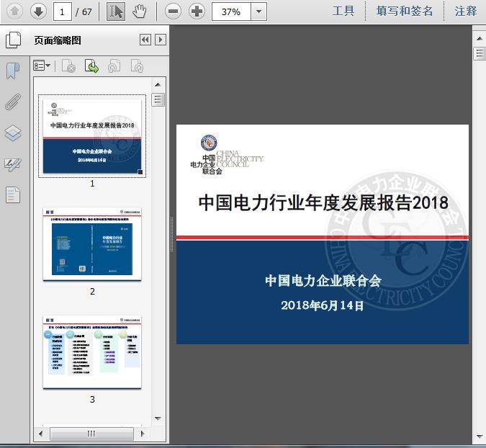This screenshot has width=486, height=448.
Task: Go to next page with down arrow
Action: (x=38, y=12)
